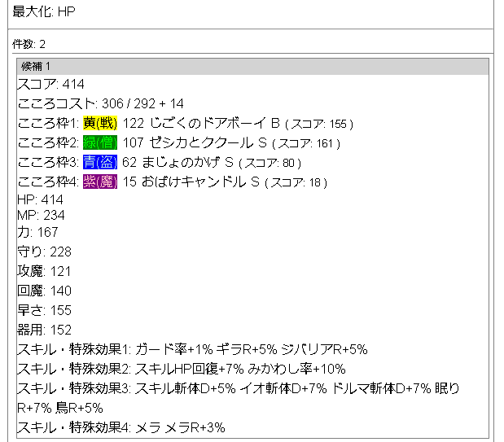Click '( スコア: 161 )' score text
The height and width of the screenshot is (442, 504).
(306, 144)
